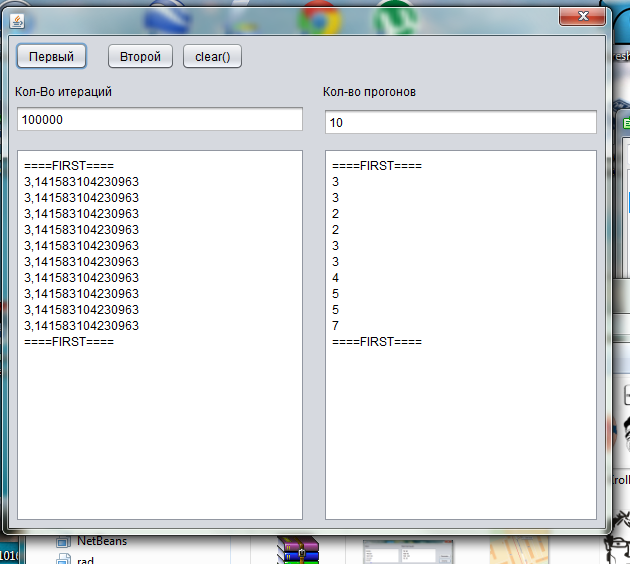Click the Java icon in the title bar
630x564 pixels.
[x=18, y=20]
